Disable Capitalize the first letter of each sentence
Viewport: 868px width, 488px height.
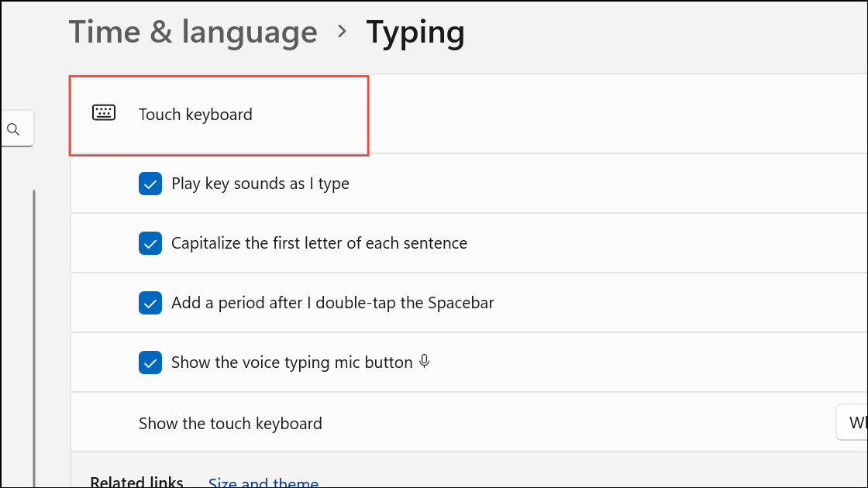click(150, 243)
